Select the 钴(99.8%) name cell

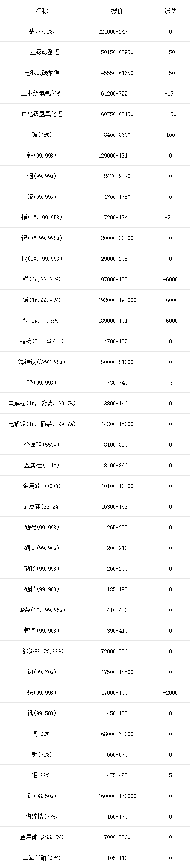pos(42,31)
